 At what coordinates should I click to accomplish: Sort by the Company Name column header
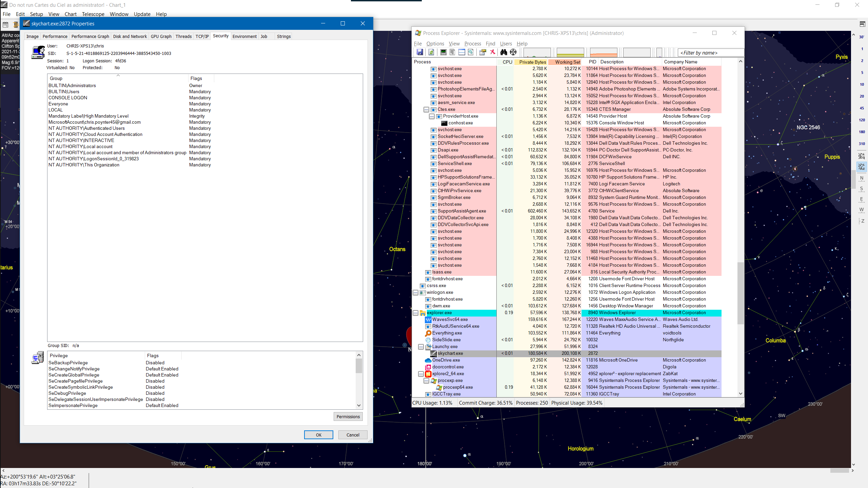pos(692,62)
